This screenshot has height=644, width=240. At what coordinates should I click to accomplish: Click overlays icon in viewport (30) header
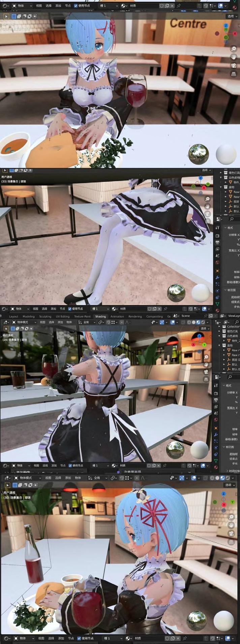[194, 478]
